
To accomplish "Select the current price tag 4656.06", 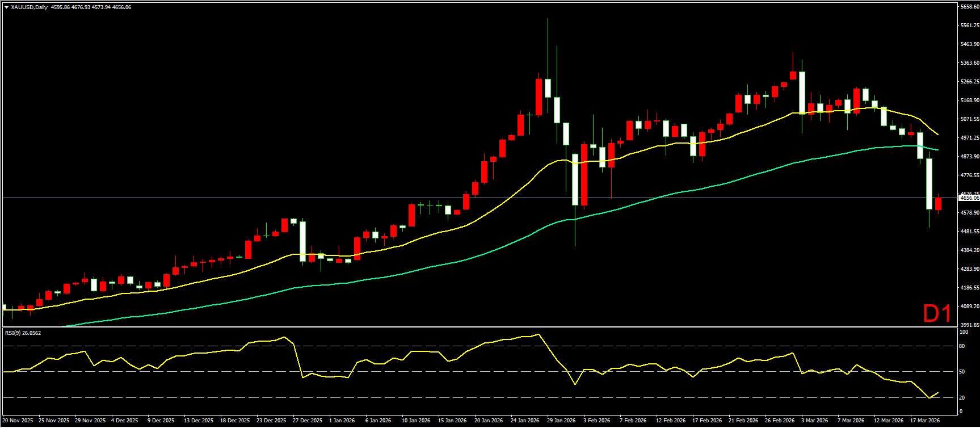I will [969, 198].
